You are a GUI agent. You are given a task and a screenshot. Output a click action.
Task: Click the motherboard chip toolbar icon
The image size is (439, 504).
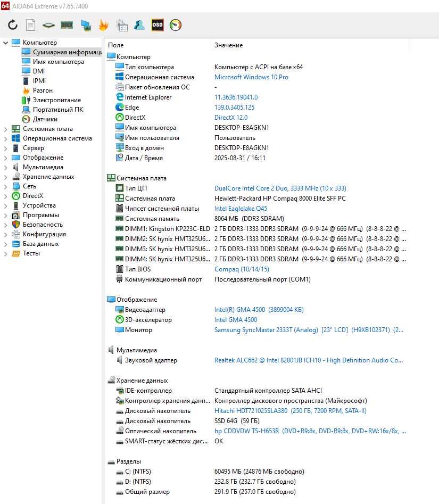point(48,25)
